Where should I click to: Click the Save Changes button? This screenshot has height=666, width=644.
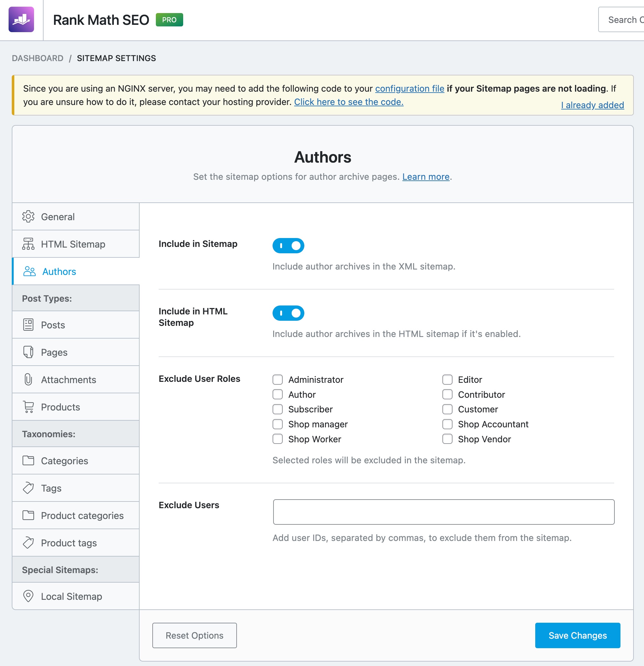578,635
